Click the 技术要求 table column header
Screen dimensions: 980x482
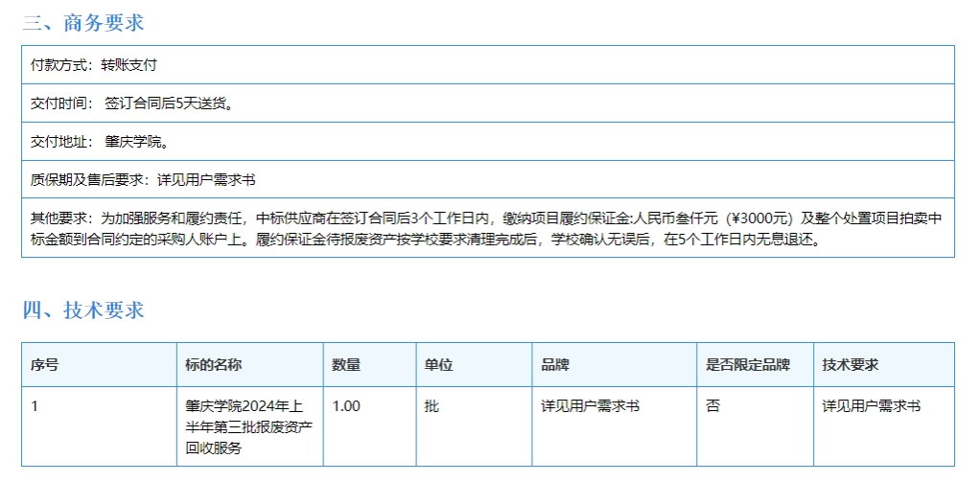[851, 365]
